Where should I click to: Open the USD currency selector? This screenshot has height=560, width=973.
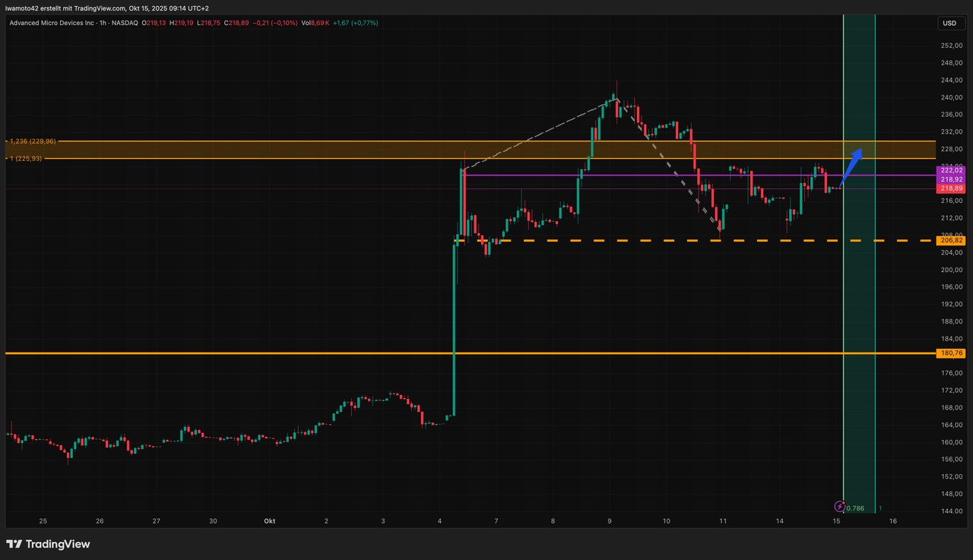tap(949, 23)
